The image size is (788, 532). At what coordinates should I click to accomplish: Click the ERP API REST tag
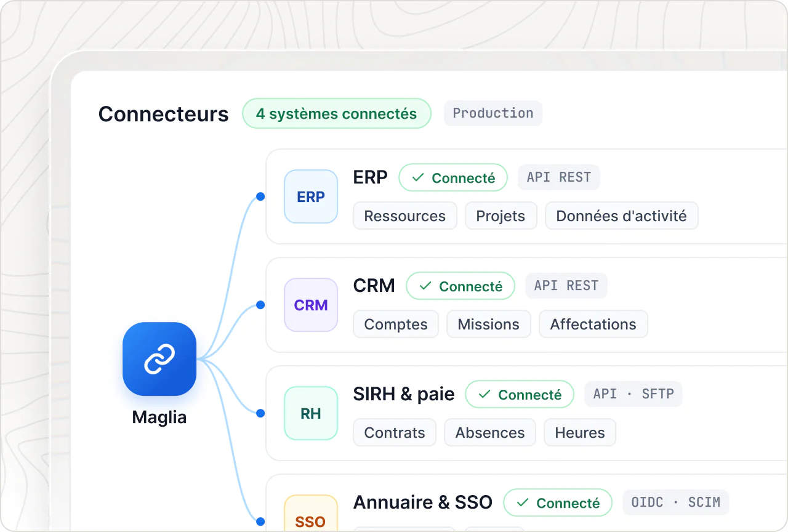point(559,177)
